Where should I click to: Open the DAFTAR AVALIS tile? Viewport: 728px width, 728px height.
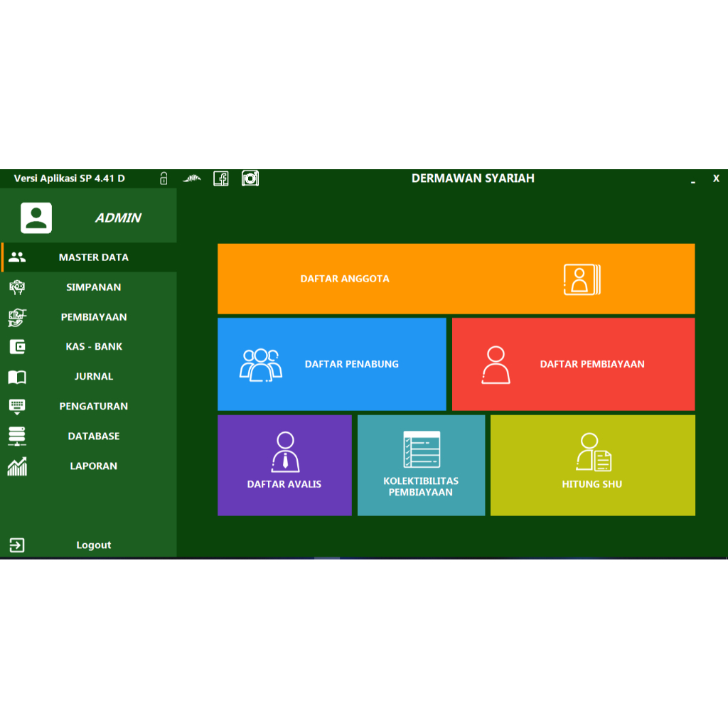pos(284,465)
